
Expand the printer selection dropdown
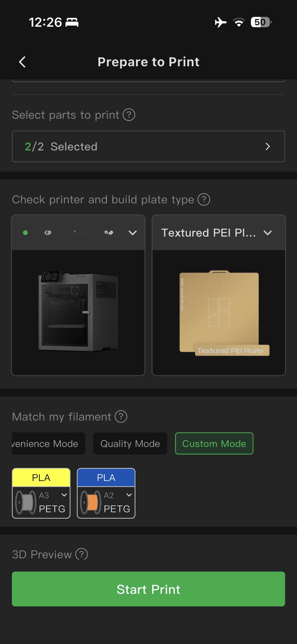coord(133,233)
